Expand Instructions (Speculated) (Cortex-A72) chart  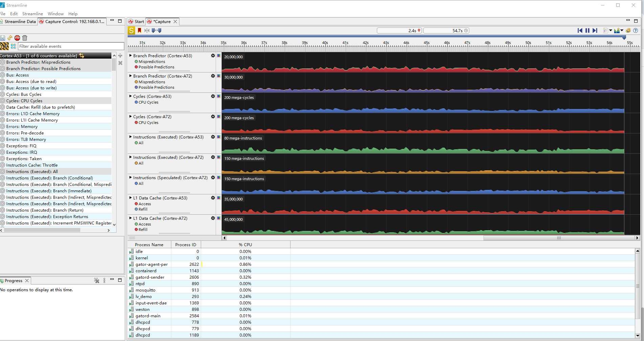tap(130, 178)
